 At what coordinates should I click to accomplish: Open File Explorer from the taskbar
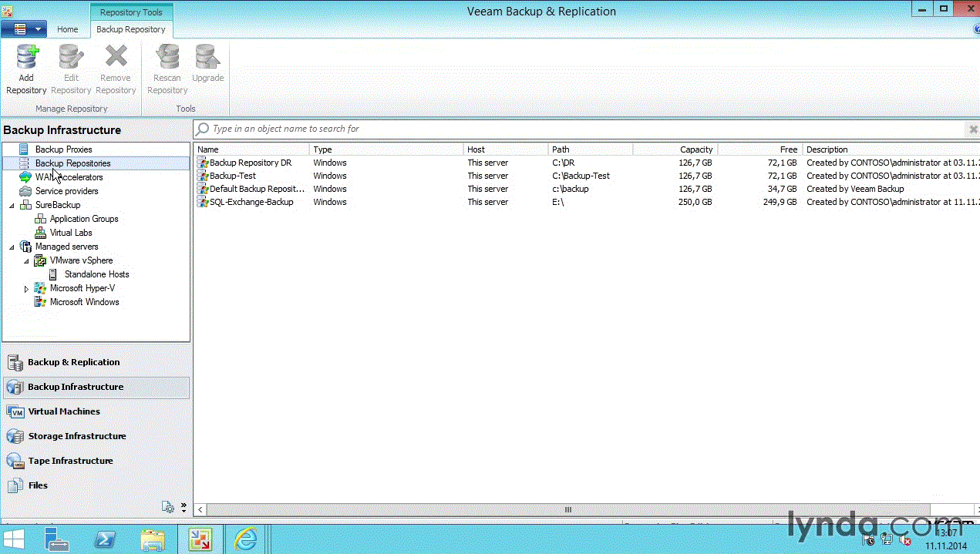point(153,539)
